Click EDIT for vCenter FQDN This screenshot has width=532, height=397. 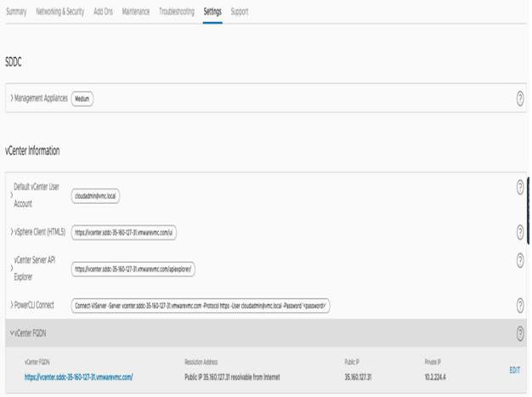[x=515, y=370]
